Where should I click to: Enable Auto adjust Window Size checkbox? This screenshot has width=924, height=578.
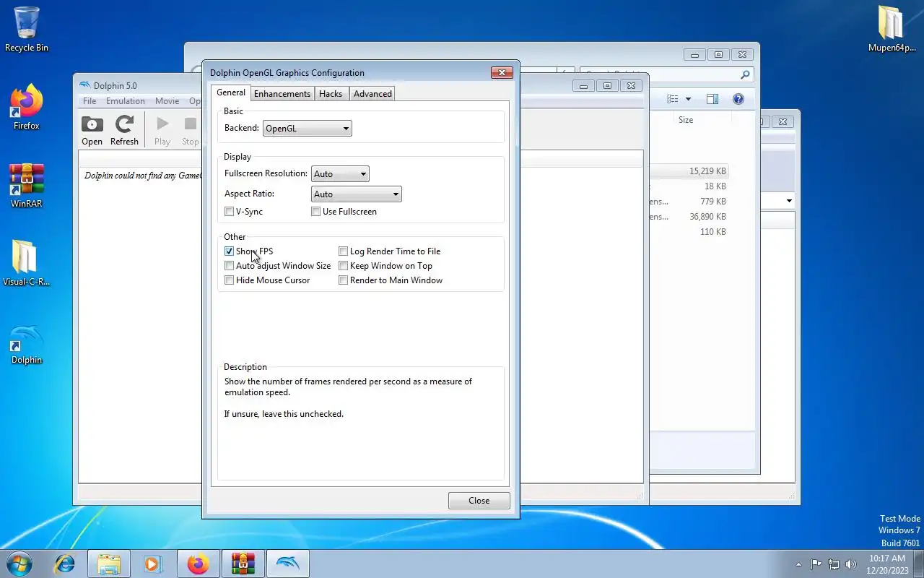click(x=229, y=266)
